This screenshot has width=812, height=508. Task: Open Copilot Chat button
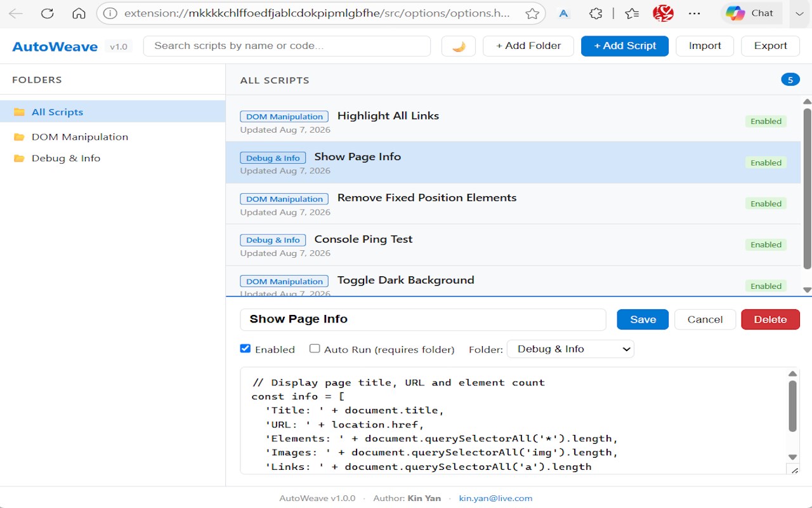pyautogui.click(x=750, y=13)
